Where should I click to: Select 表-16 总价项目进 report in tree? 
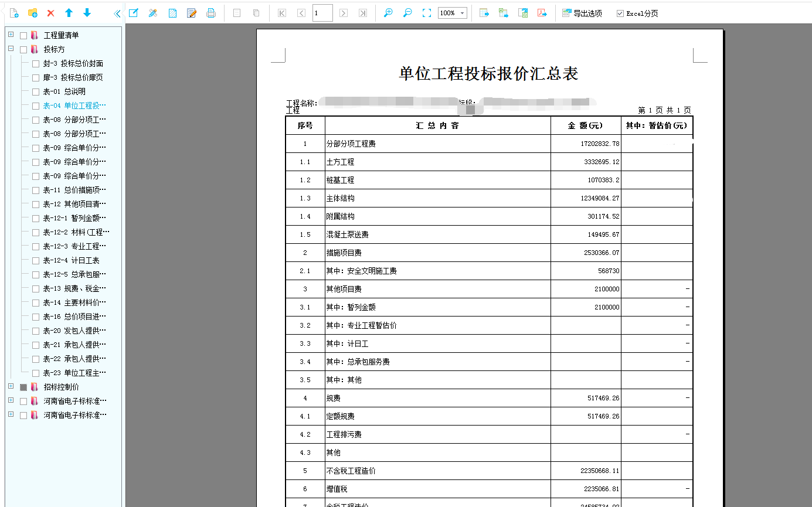point(74,317)
